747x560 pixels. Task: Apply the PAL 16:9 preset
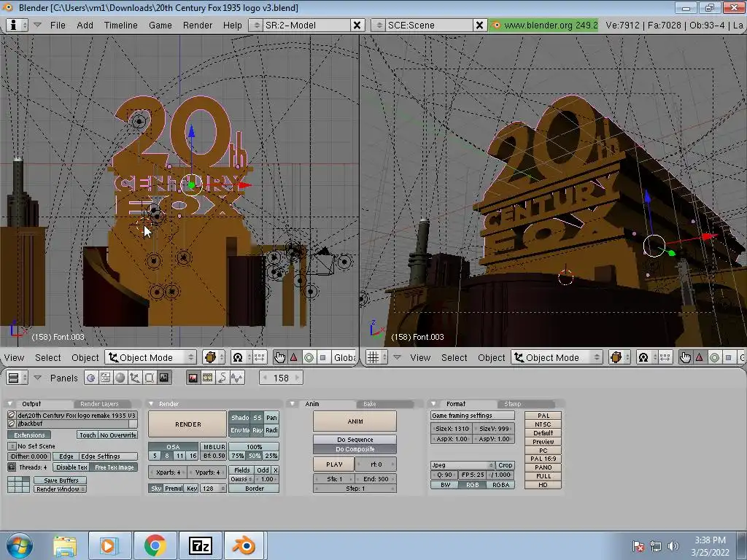pos(543,459)
